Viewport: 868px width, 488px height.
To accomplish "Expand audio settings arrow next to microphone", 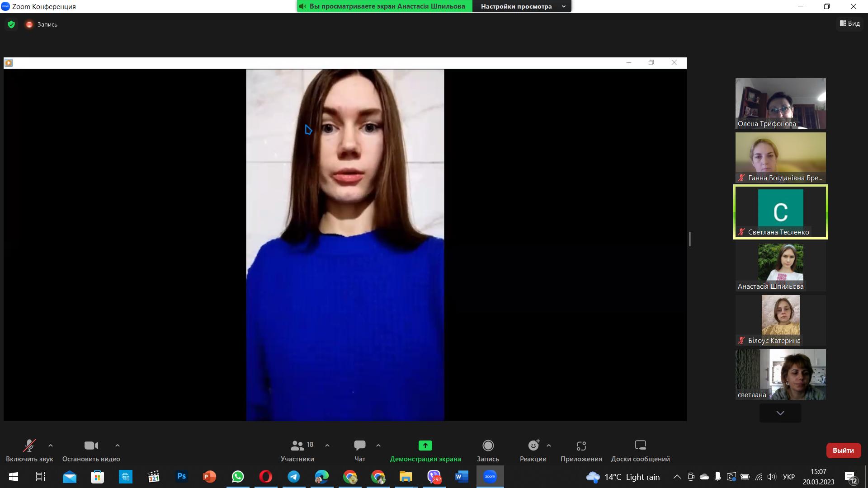I will coord(51,446).
